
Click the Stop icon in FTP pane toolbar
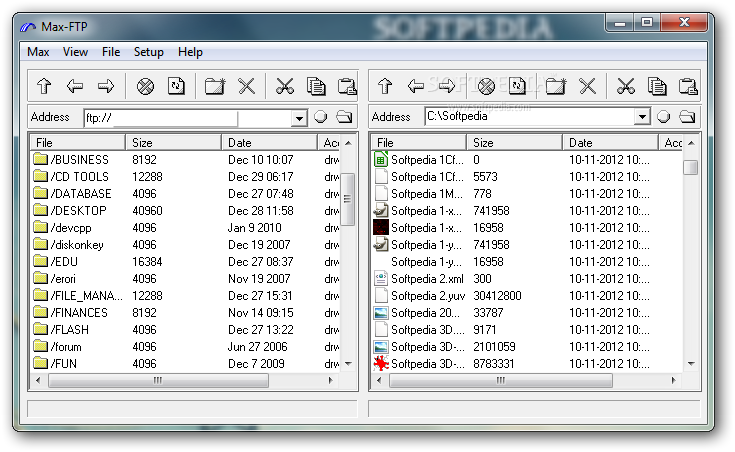click(x=145, y=86)
